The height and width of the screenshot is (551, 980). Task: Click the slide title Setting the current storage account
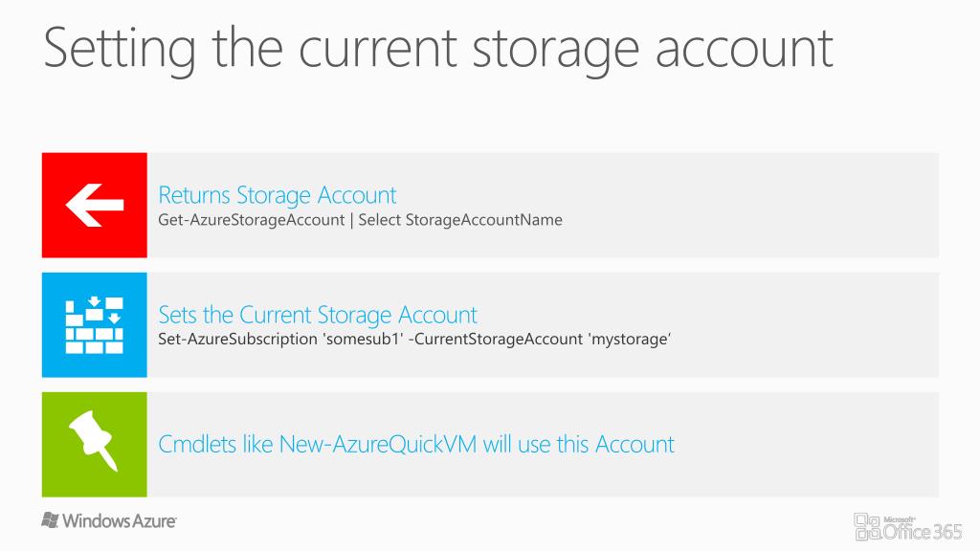tap(438, 49)
